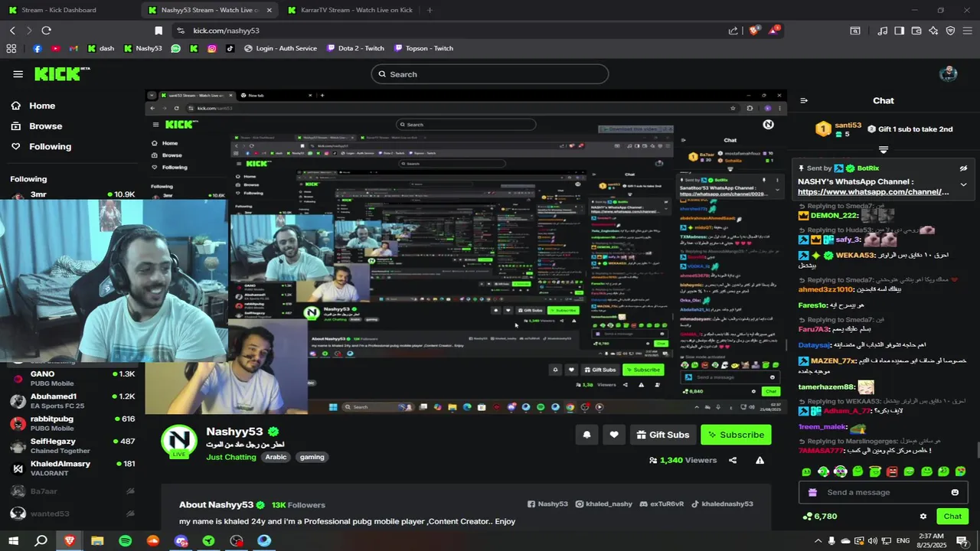This screenshot has height=551, width=980.
Task: Open Brave Shields icon in address bar
Action: pyautogui.click(x=754, y=31)
